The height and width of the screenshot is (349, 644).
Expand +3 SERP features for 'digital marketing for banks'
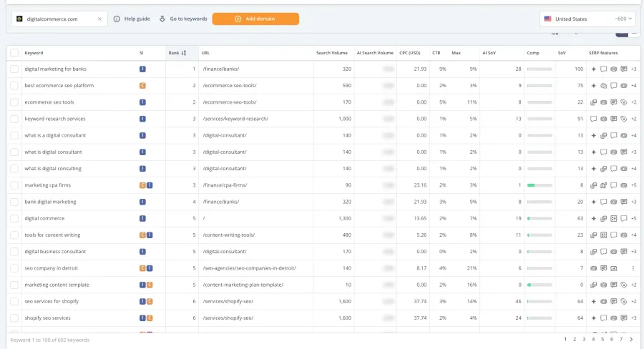point(634,69)
